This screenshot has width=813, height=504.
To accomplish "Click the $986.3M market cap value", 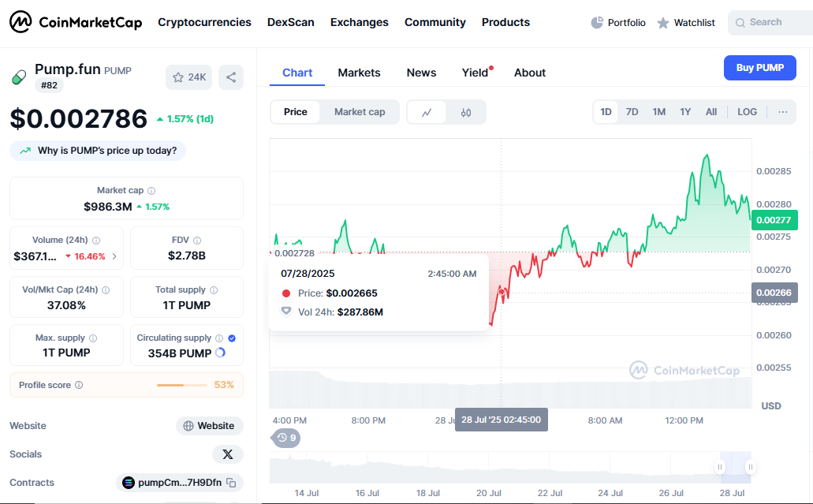I will click(x=108, y=207).
